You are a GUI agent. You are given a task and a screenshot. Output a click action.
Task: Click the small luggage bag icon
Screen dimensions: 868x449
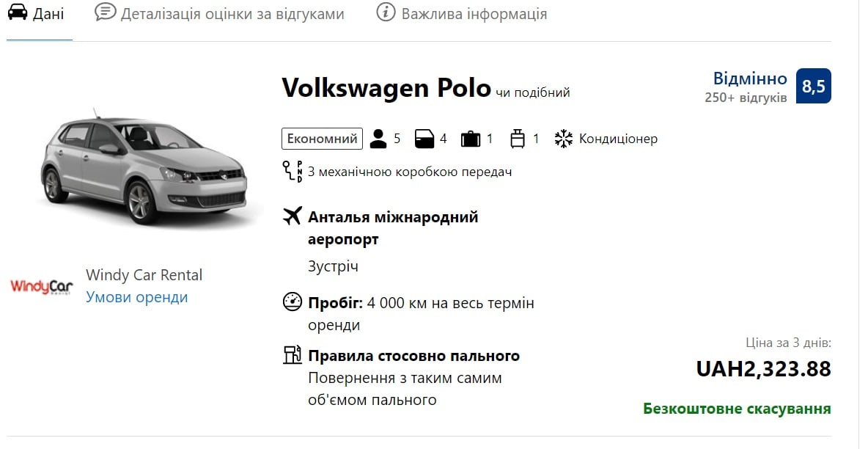click(517, 139)
